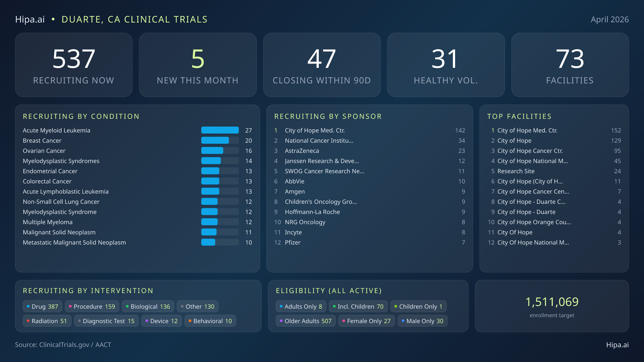Click the April 2026 date label
The width and height of the screenshot is (644, 362).
(x=610, y=19)
